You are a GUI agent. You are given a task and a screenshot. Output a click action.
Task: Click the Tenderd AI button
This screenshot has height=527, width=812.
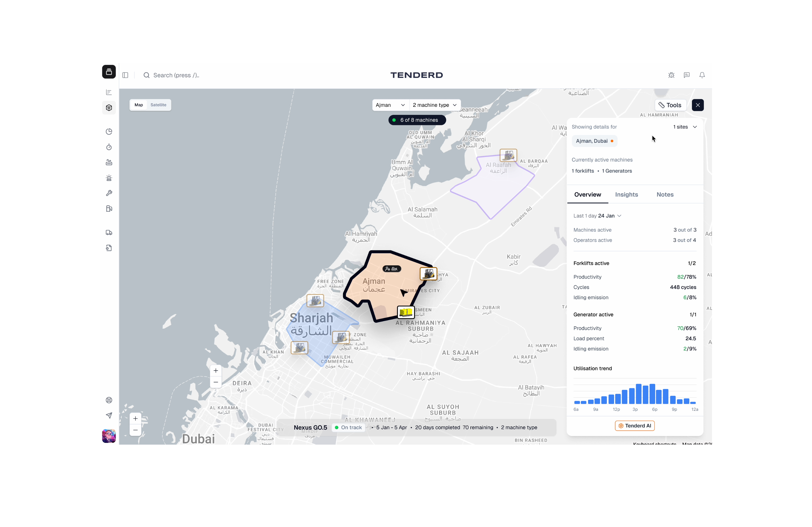coord(635,426)
